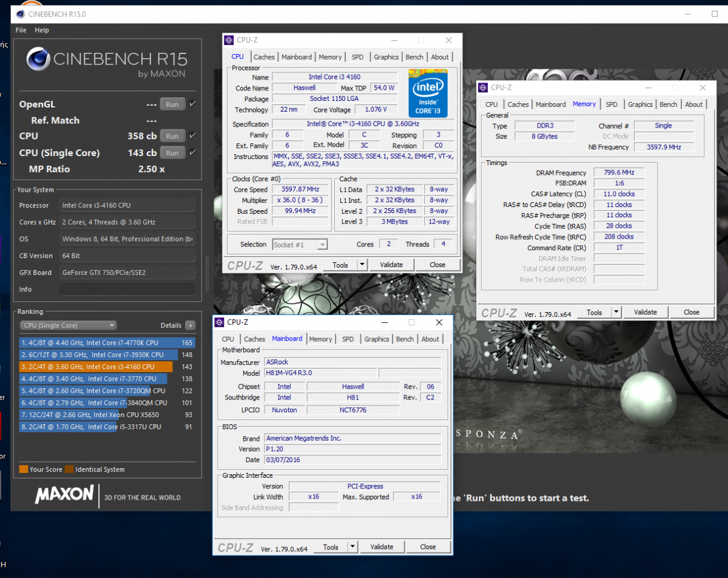
Task: Open the Tools dropdown arrow in the processor CPU-Z window
Action: point(362,265)
